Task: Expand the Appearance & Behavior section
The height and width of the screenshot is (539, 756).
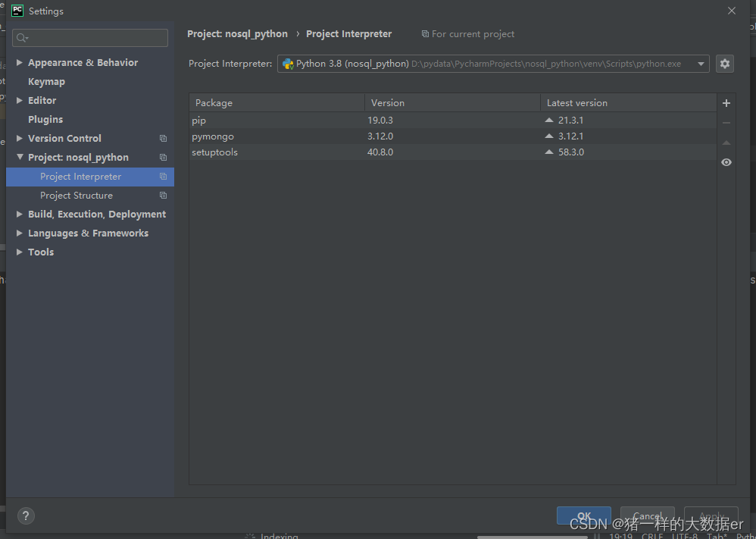Action: (x=19, y=62)
